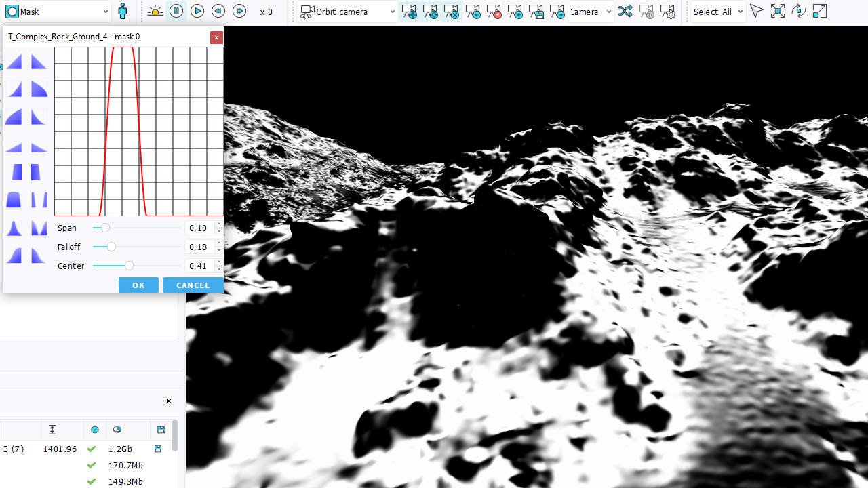The width and height of the screenshot is (868, 488).
Task: Open the Select All dropdown
Action: pos(718,12)
